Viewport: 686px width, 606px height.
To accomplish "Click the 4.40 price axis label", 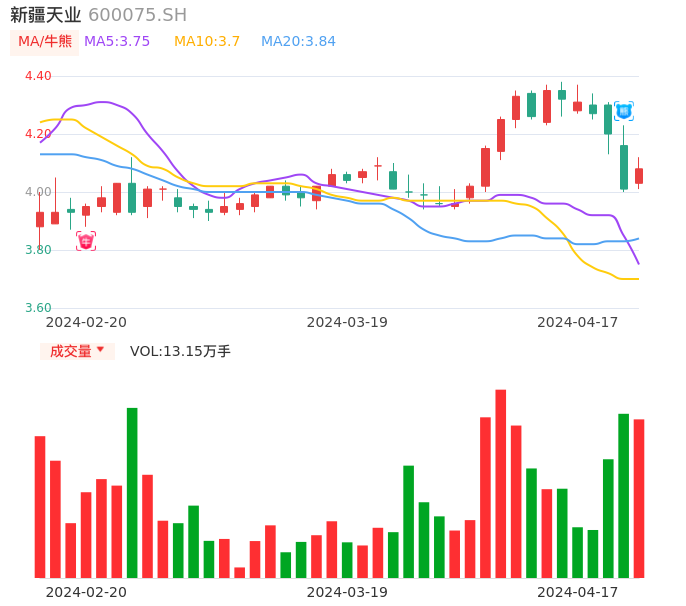I will pos(38,76).
